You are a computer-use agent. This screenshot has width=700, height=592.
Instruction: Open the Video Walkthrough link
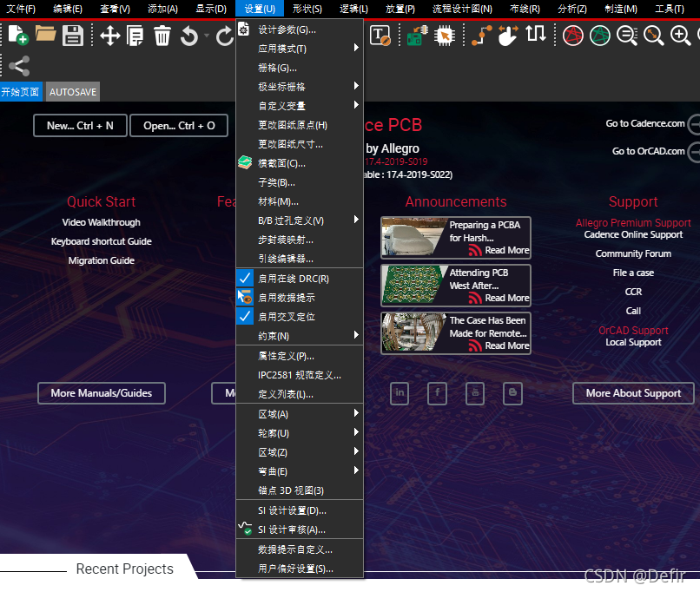tap(102, 222)
